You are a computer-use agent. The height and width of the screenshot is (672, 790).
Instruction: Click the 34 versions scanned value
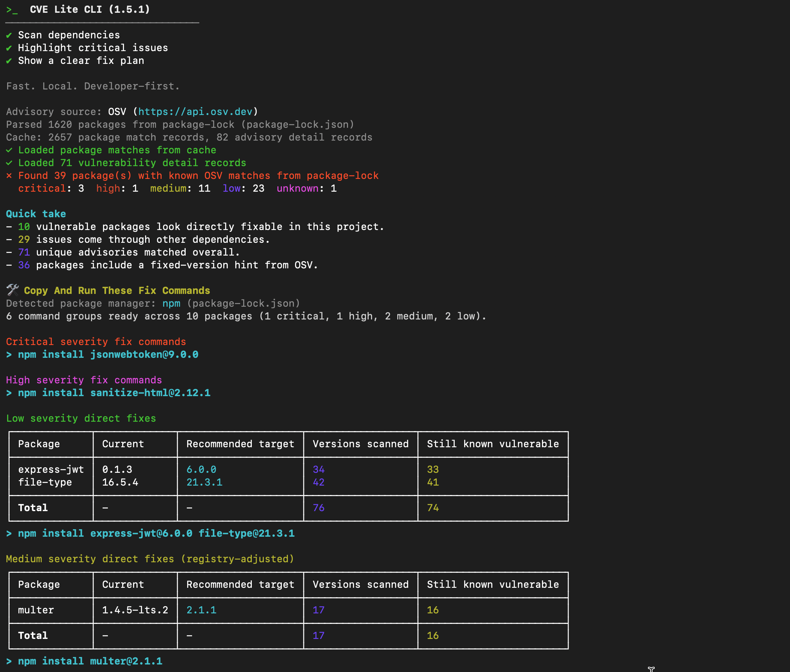click(x=318, y=470)
